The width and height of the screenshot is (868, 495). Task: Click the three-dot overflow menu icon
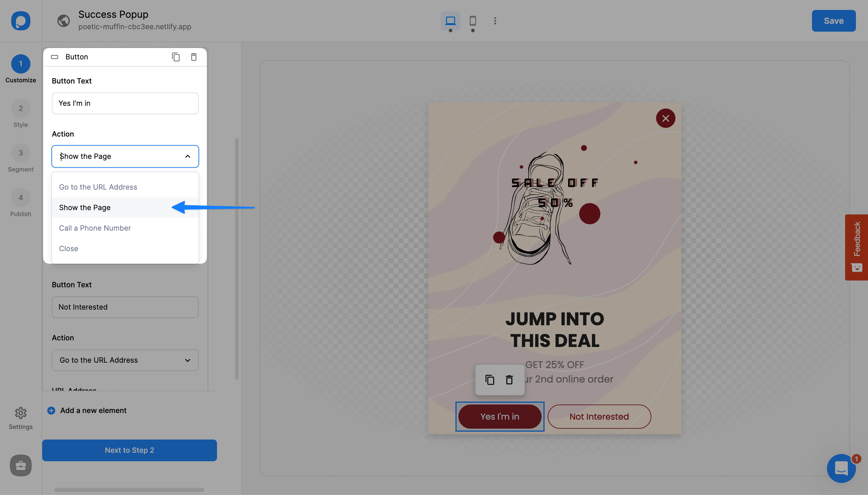click(494, 21)
